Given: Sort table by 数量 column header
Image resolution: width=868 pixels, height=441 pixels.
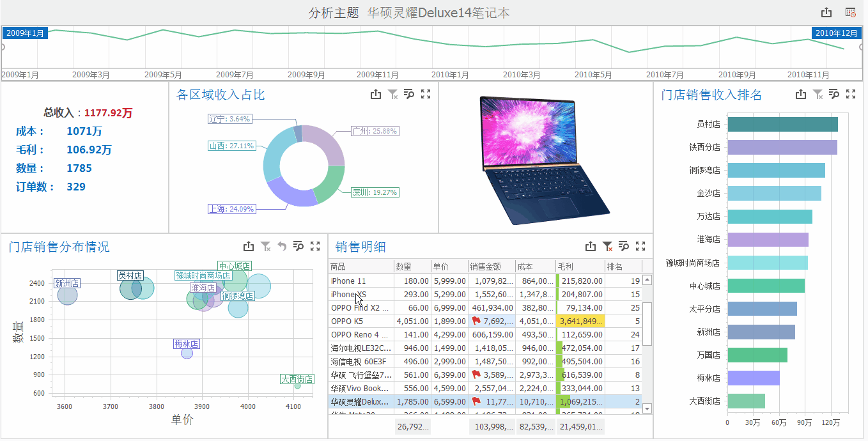Looking at the screenshot, I should pos(412,267).
